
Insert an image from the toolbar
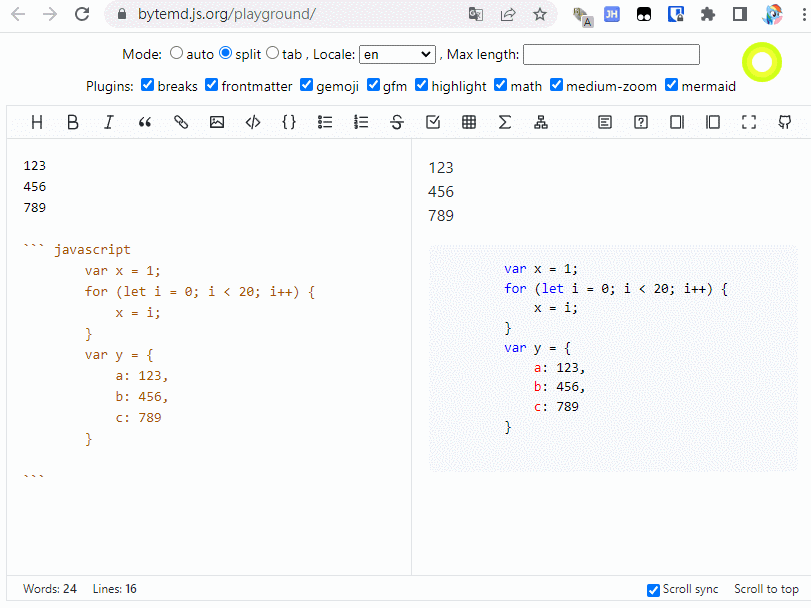pyautogui.click(x=217, y=123)
